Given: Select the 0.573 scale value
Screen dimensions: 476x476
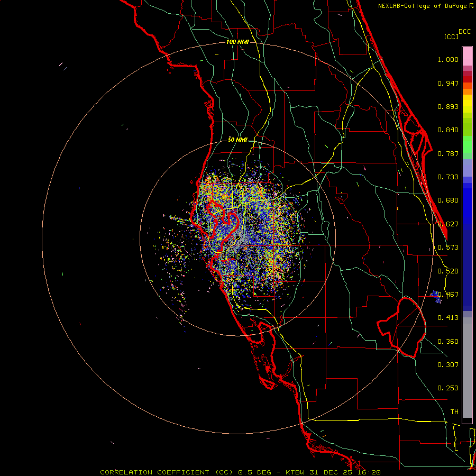Looking at the screenshot, I should (x=448, y=248).
